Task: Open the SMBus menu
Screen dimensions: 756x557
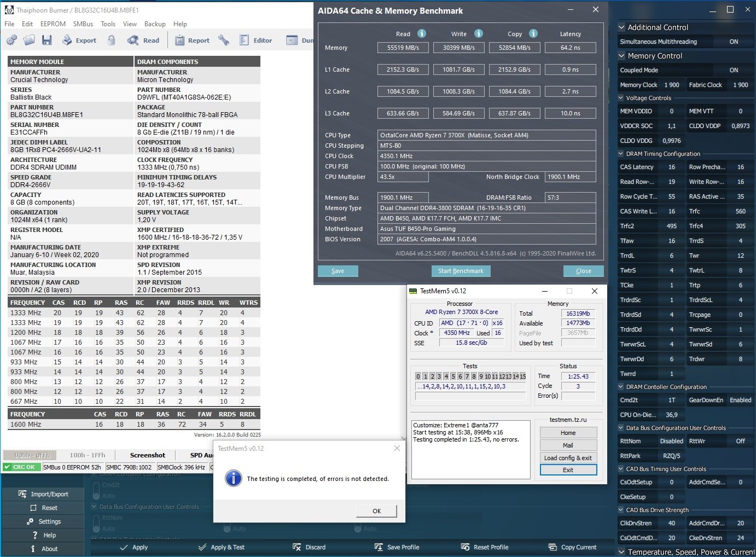Action: 83,24
